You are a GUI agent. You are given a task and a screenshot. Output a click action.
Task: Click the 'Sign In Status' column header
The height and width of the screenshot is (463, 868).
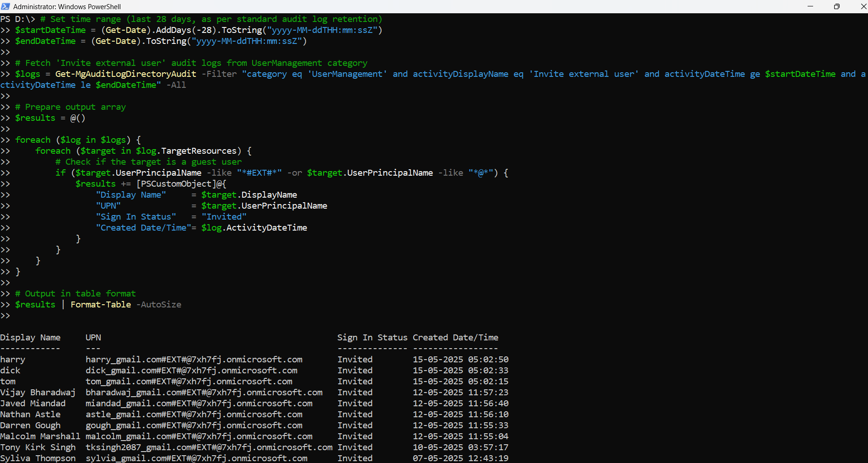click(x=372, y=338)
